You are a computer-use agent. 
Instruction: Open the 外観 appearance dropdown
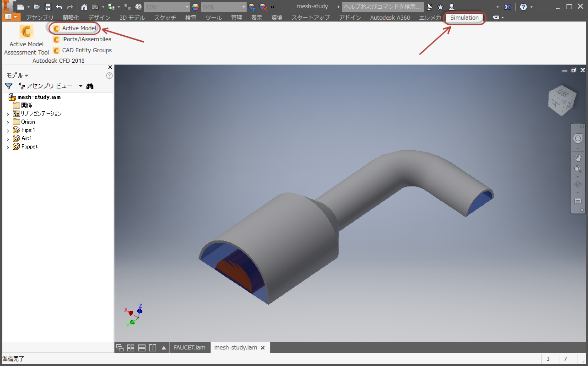(x=224, y=7)
